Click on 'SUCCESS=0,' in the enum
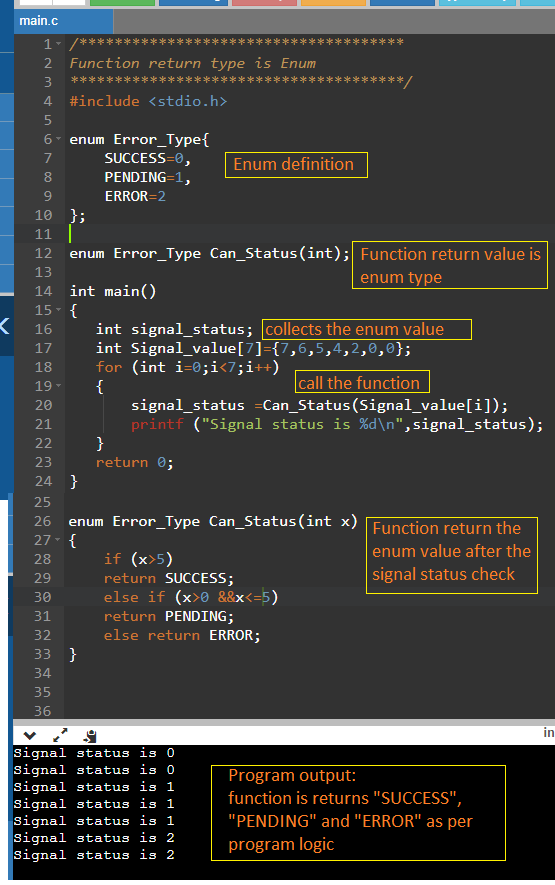Image resolution: width=555 pixels, height=885 pixels. pyautogui.click(x=148, y=158)
